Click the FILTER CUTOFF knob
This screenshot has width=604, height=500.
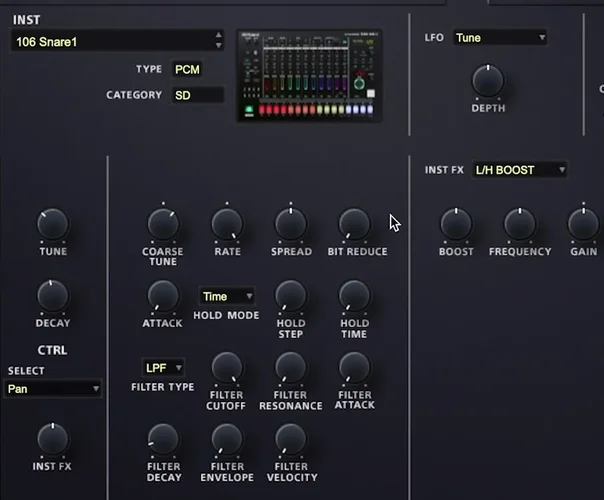pyautogui.click(x=227, y=368)
